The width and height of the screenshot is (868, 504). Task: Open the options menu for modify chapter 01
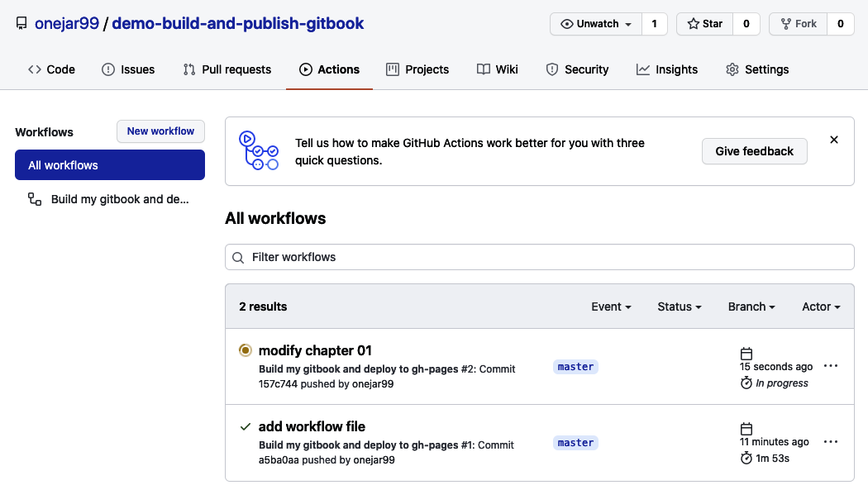click(830, 366)
